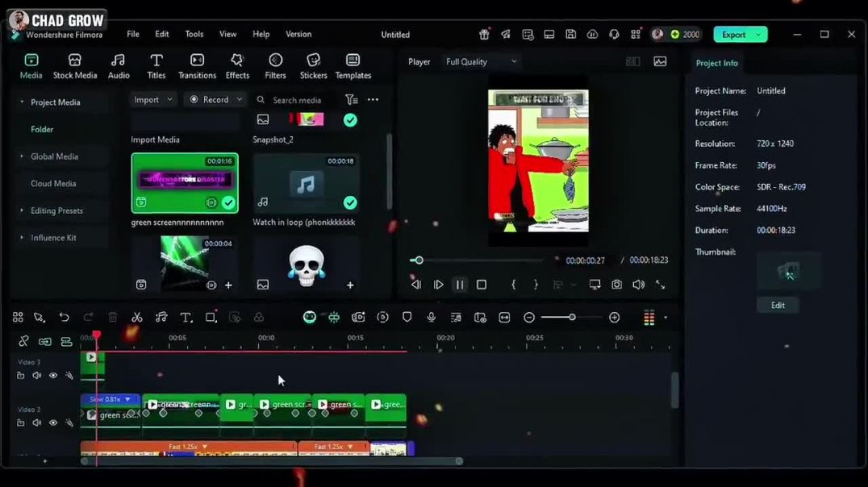This screenshot has width=868, height=487.
Task: Set mark out point bracket
Action: [536, 285]
